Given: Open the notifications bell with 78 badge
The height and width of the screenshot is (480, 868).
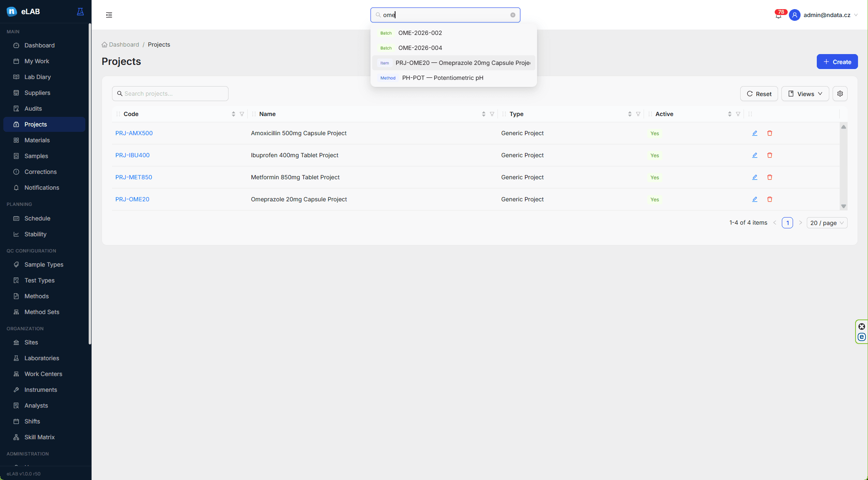Looking at the screenshot, I should tap(778, 15).
